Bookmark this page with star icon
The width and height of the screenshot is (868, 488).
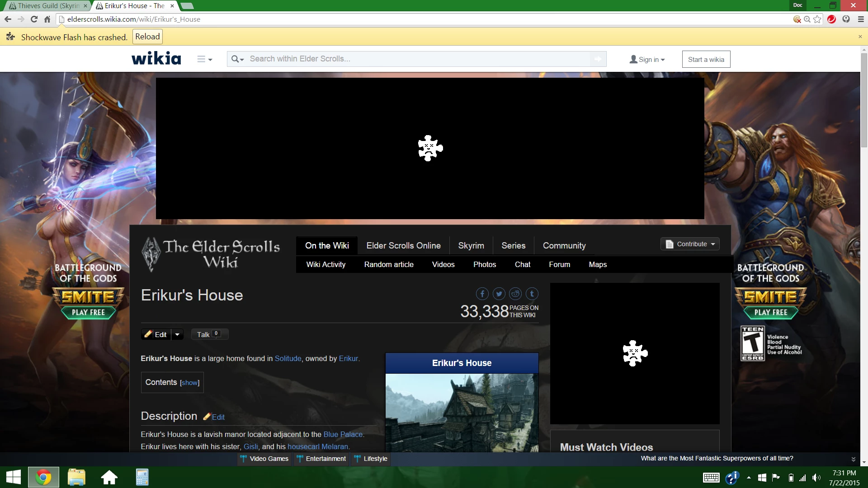[x=817, y=19]
